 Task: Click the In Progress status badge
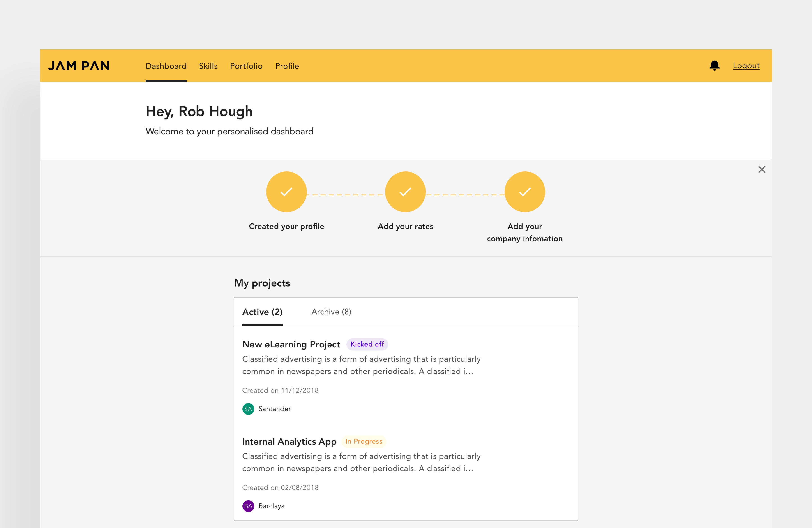(364, 441)
